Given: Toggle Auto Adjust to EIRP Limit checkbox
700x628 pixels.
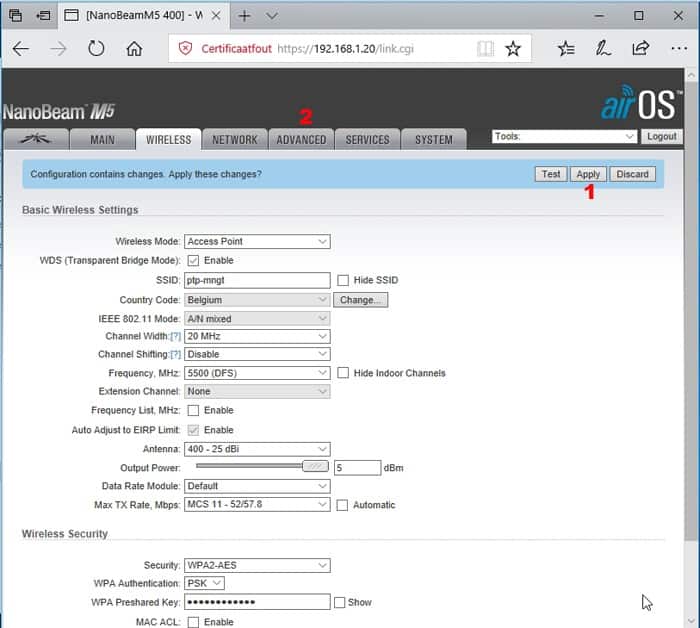Looking at the screenshot, I should coord(193,430).
